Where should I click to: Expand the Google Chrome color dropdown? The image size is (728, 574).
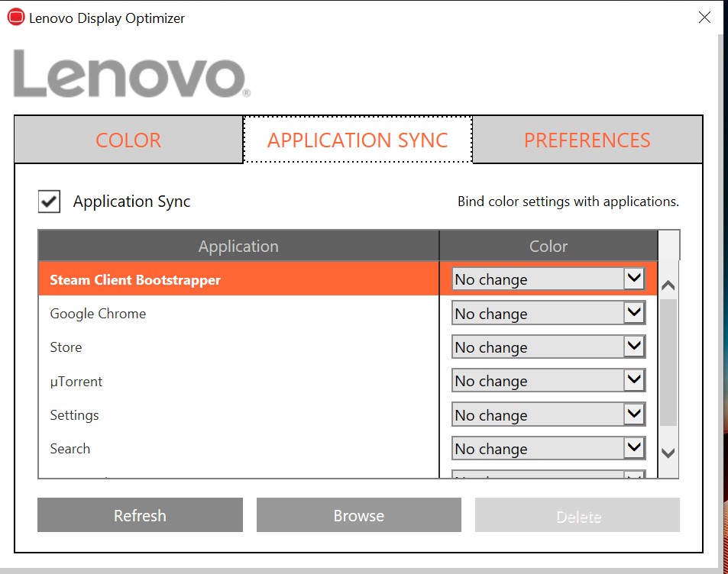[634, 313]
